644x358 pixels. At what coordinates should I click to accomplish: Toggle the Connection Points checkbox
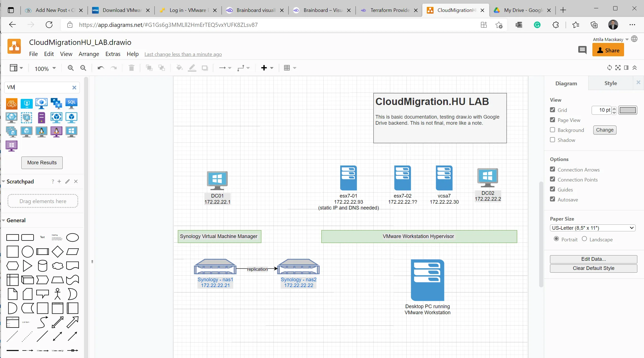(x=552, y=179)
